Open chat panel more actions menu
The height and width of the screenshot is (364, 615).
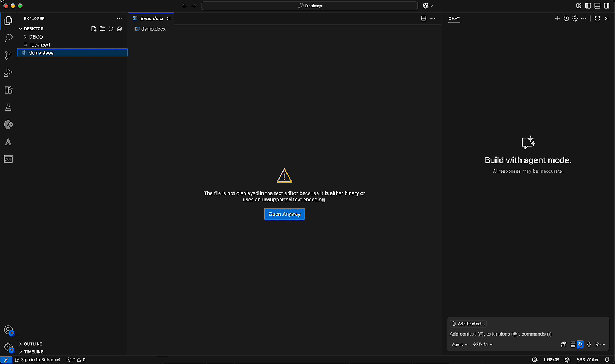tap(584, 18)
